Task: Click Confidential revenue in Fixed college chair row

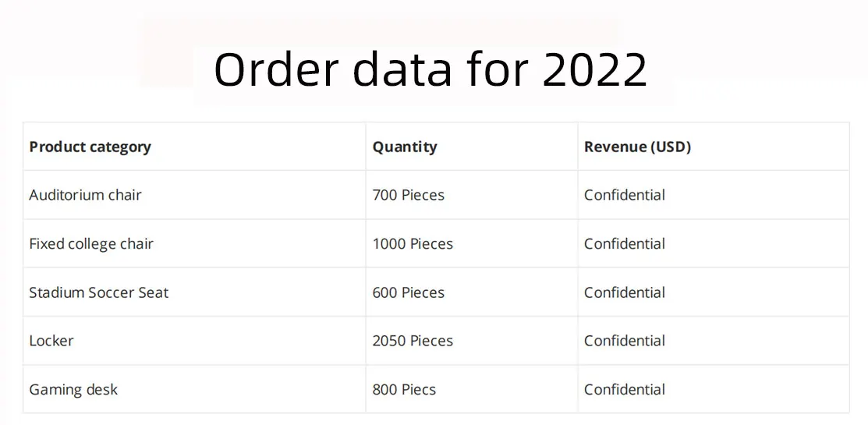Action: click(x=624, y=244)
